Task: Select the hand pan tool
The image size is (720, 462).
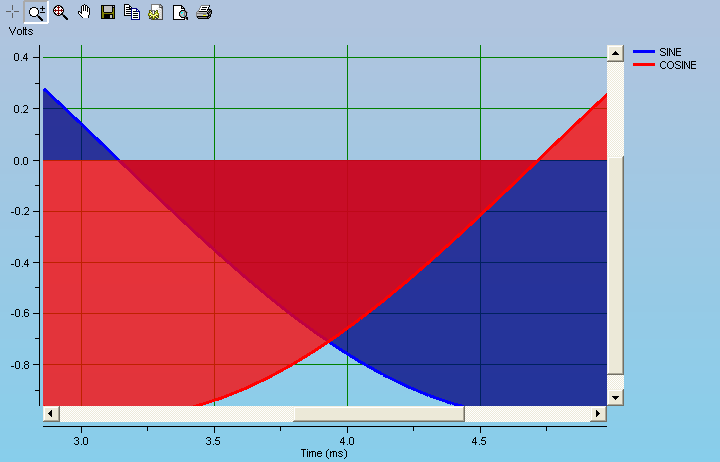Action: point(84,13)
